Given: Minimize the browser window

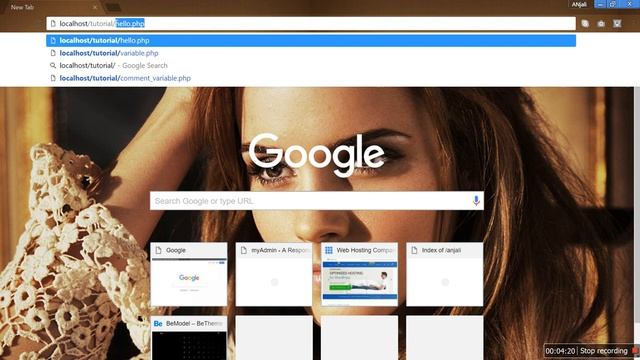Looking at the screenshot, I should [x=600, y=4].
